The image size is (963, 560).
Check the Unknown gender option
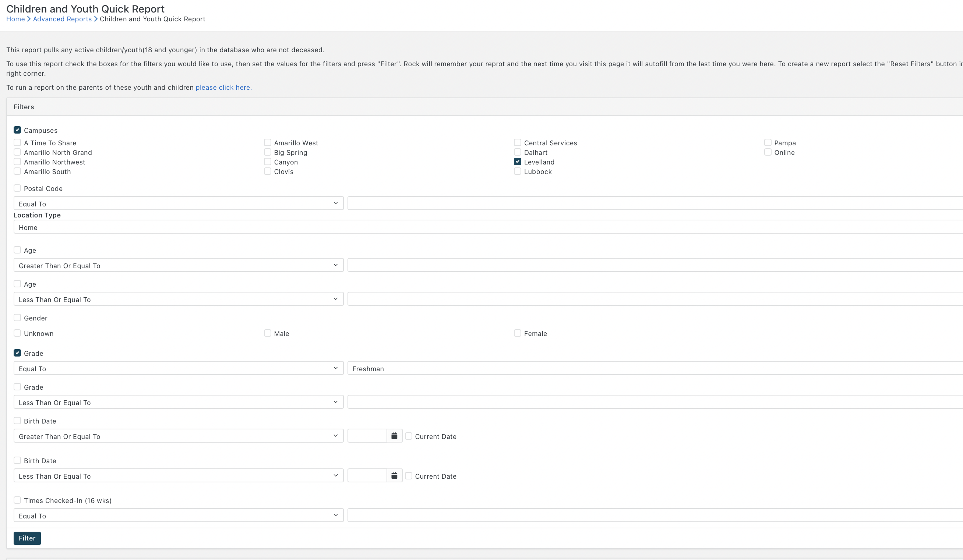[x=17, y=333]
